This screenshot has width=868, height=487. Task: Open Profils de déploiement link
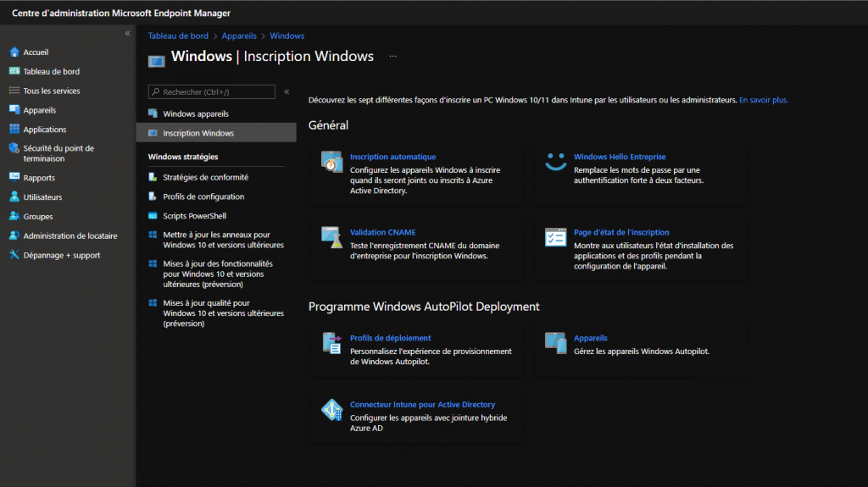pyautogui.click(x=390, y=338)
